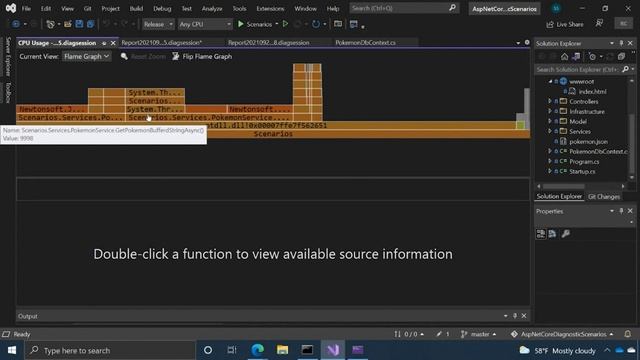Click the feedback person icon
The height and width of the screenshot is (360, 640).
coord(599,24)
